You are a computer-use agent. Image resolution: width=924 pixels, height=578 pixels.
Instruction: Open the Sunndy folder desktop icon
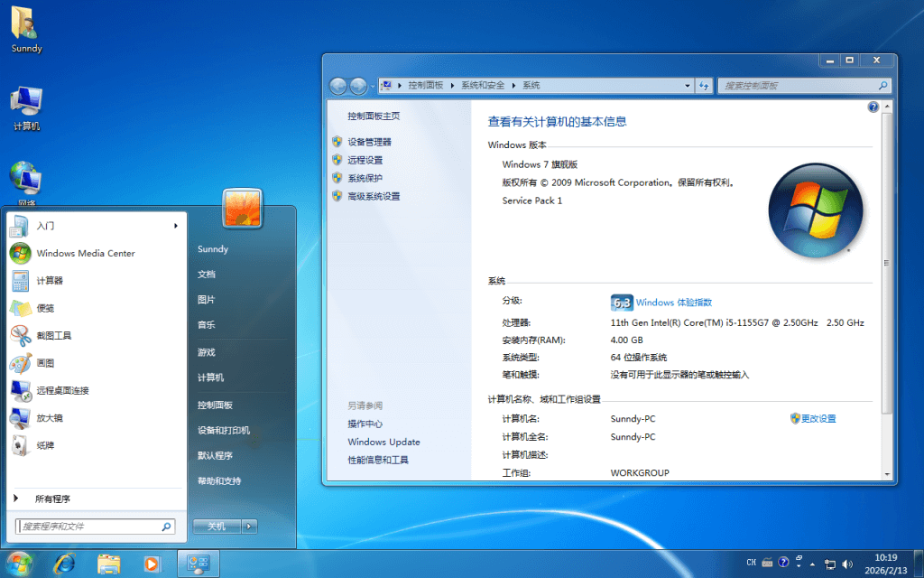point(26,30)
